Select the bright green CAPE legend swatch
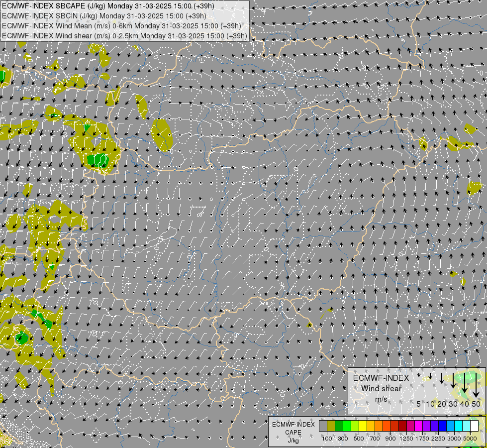Screen dimensions: 487x448 pos(347,426)
